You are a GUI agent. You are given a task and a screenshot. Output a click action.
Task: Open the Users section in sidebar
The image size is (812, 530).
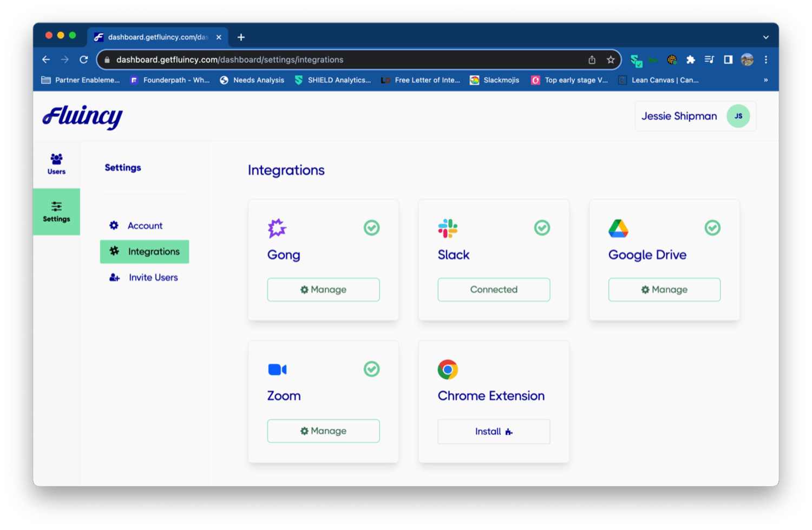coord(56,164)
